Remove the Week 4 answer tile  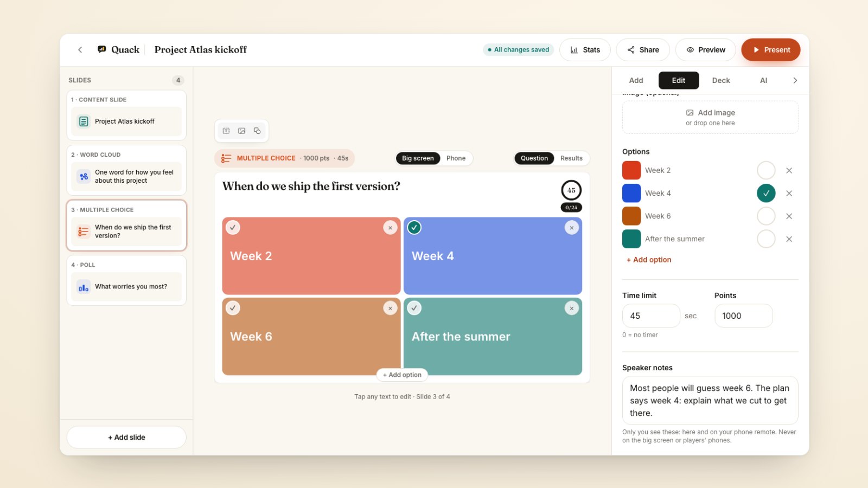click(571, 228)
